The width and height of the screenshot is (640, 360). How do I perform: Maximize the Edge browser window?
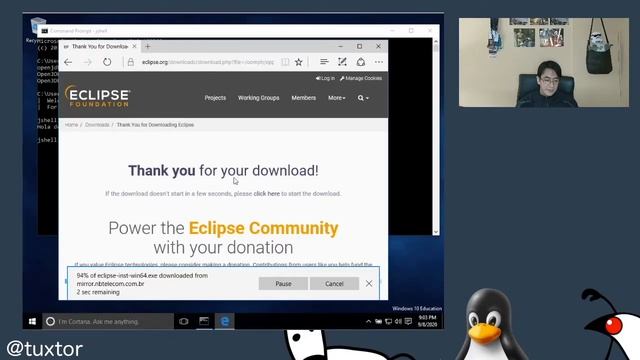pyautogui.click(x=359, y=47)
